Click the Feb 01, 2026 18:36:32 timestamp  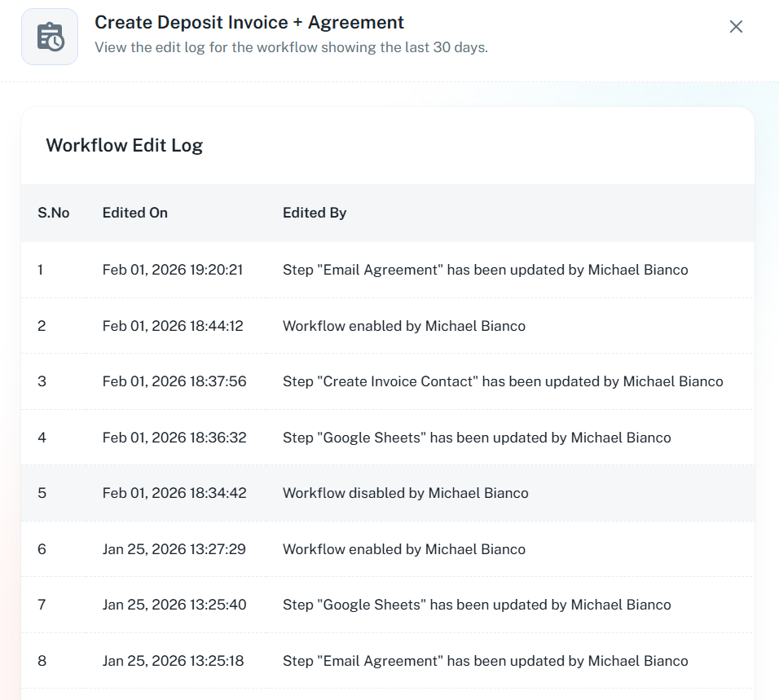pos(174,438)
